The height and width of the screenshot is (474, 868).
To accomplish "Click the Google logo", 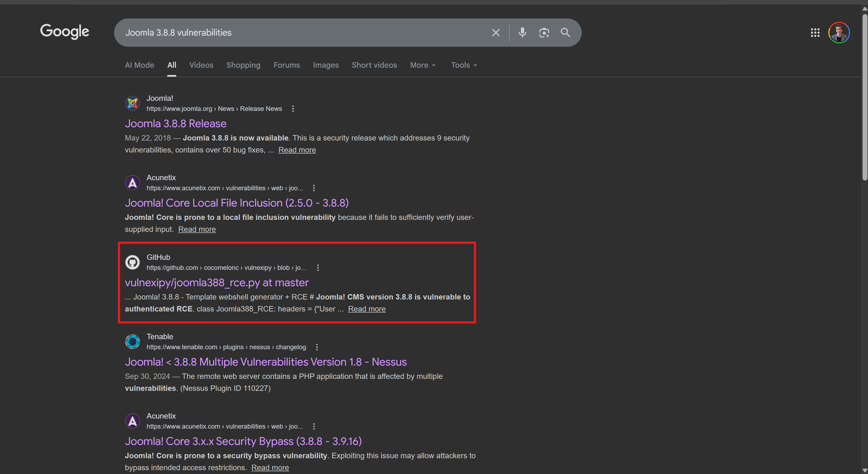I will click(x=65, y=32).
